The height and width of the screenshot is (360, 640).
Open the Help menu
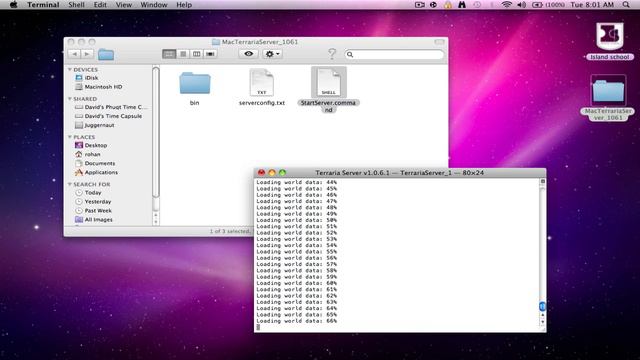point(184,5)
